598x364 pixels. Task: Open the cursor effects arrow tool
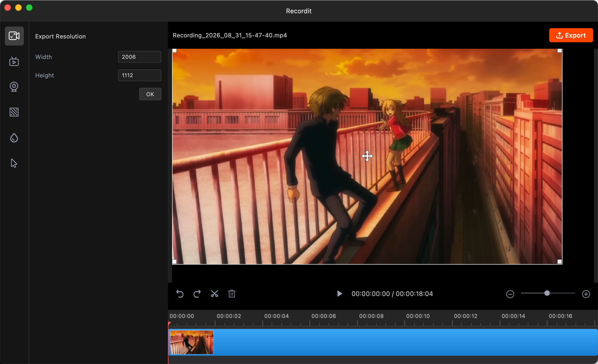coord(14,163)
